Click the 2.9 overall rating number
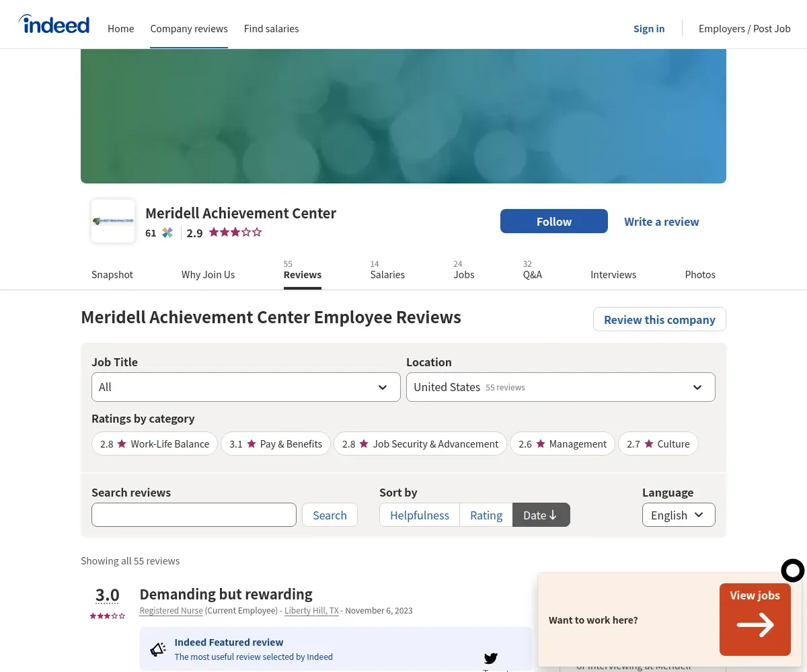The image size is (807, 672). coord(194,233)
